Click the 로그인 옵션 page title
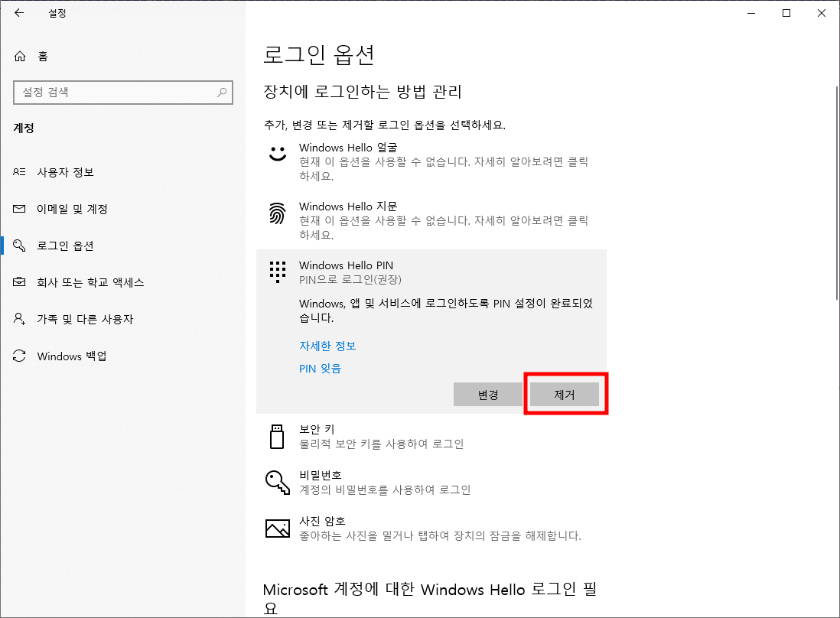The image size is (840, 618). click(319, 54)
